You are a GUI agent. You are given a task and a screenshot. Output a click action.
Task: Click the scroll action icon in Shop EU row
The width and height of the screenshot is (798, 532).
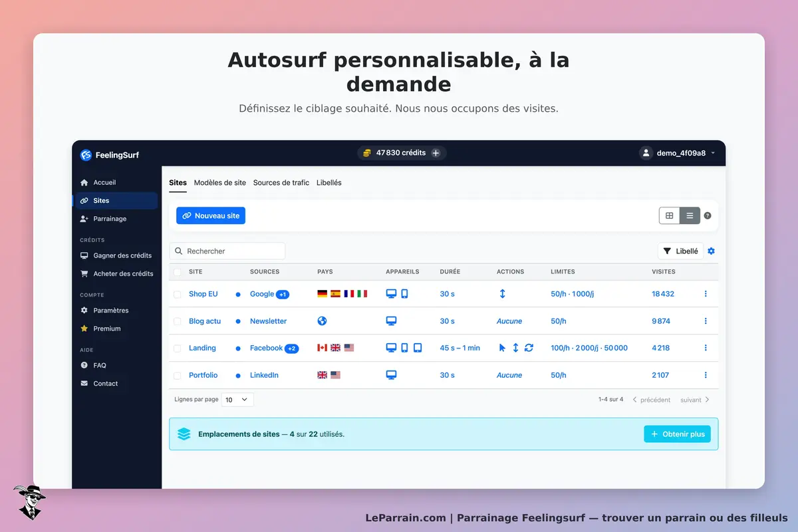[x=502, y=294]
